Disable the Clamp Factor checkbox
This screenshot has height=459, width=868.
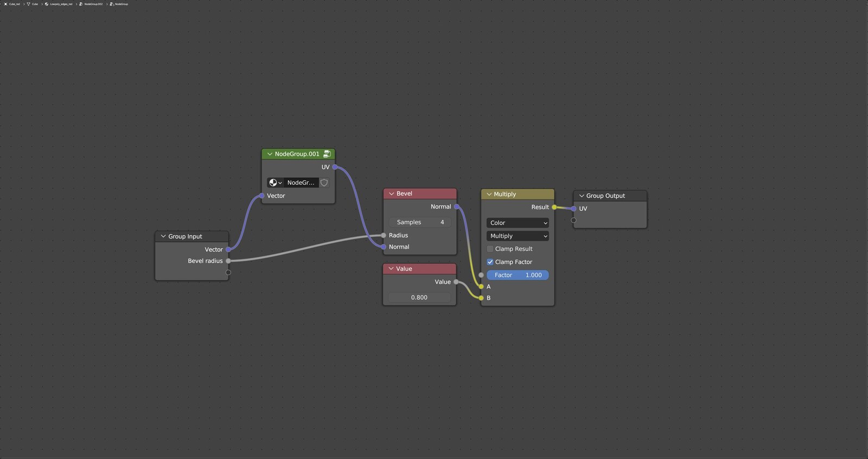(490, 262)
